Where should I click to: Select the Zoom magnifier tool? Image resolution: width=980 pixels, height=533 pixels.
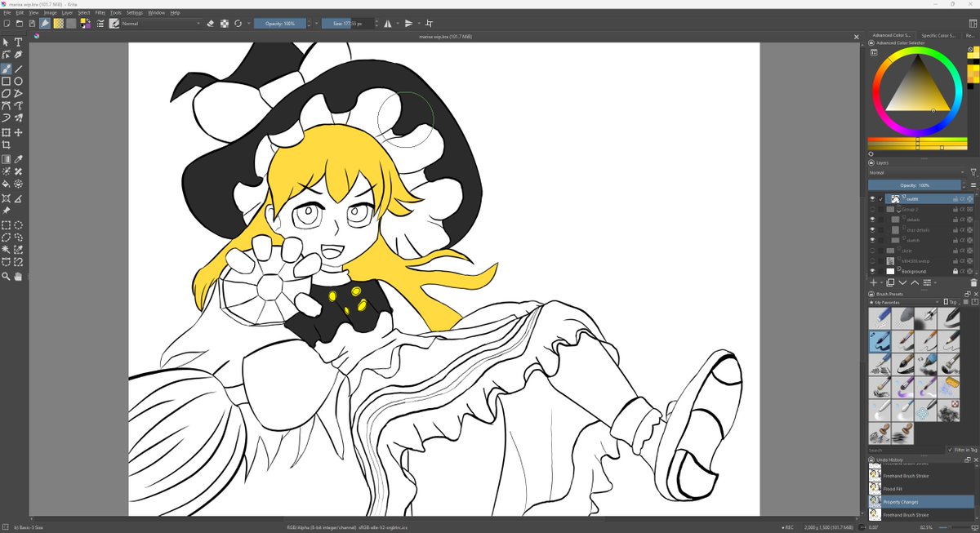coord(6,277)
